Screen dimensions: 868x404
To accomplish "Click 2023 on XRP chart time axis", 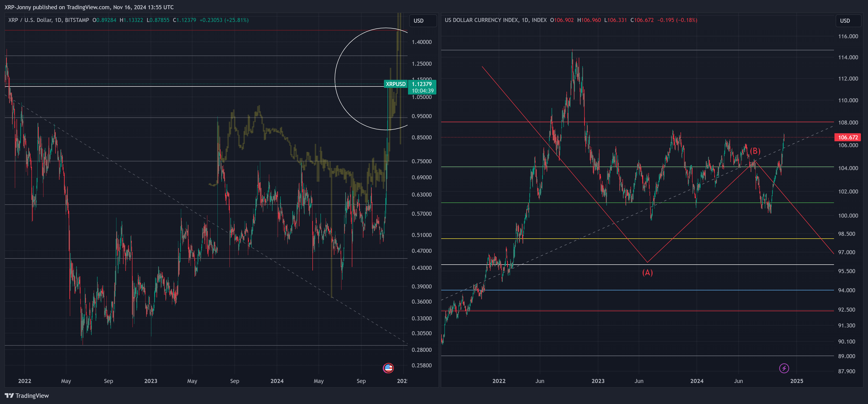I will point(151,381).
